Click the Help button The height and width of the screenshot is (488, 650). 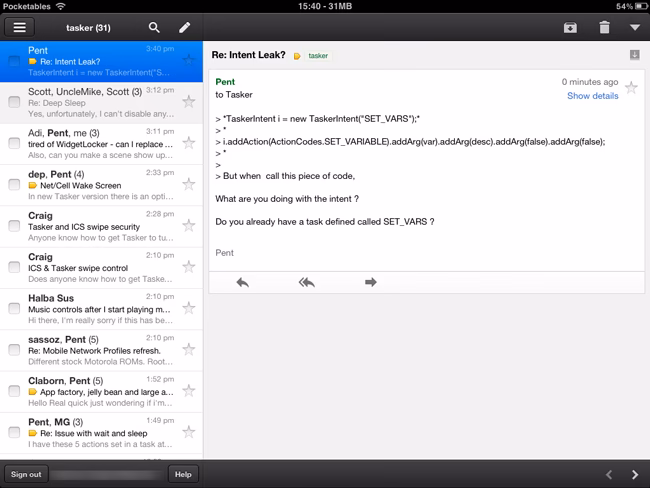click(x=182, y=474)
